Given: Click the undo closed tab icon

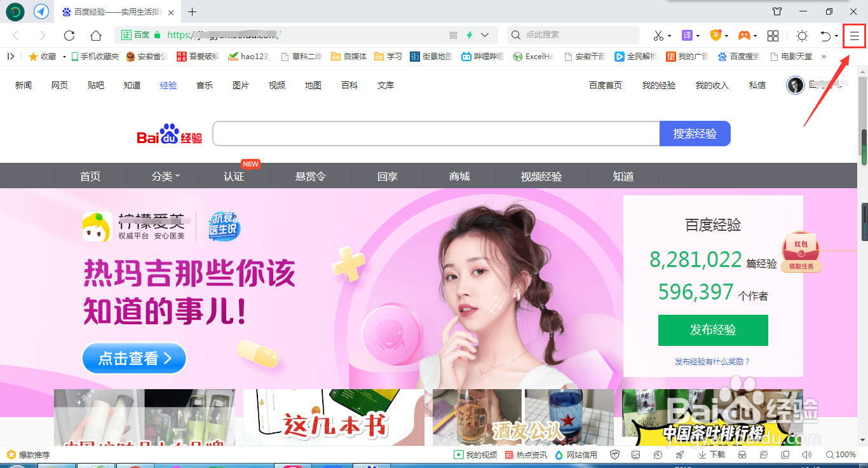Looking at the screenshot, I should click(825, 36).
